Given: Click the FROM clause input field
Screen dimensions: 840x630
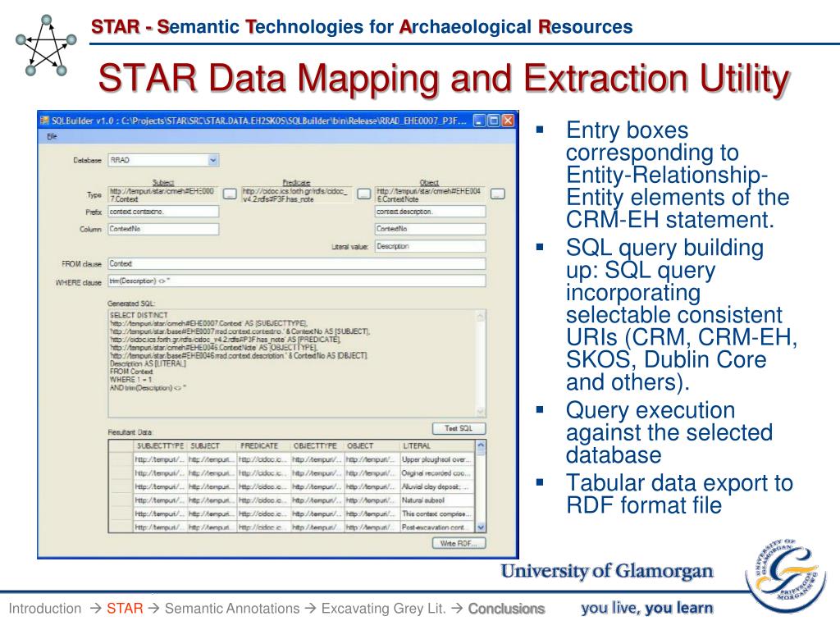Looking at the screenshot, I should pyautogui.click(x=297, y=263).
